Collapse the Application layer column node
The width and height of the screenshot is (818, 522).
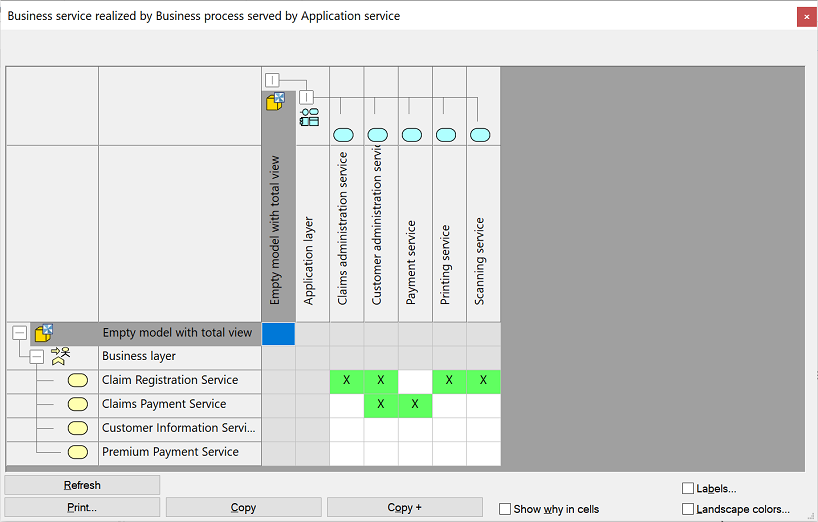click(x=306, y=97)
